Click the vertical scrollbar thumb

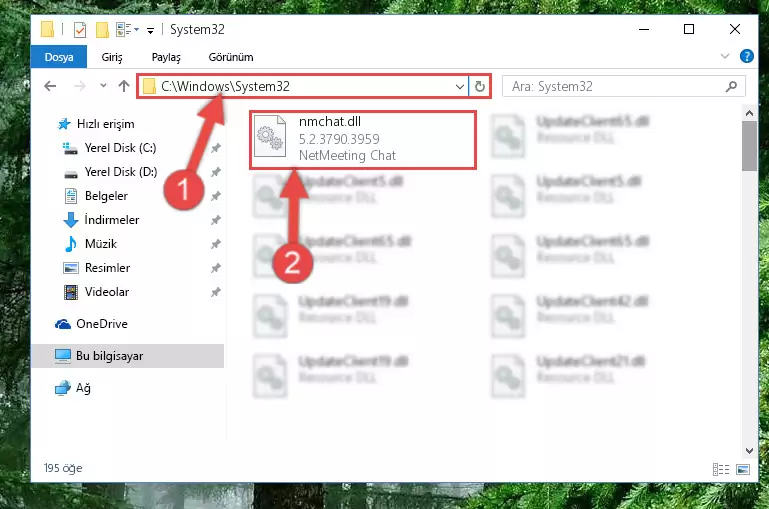[x=749, y=146]
